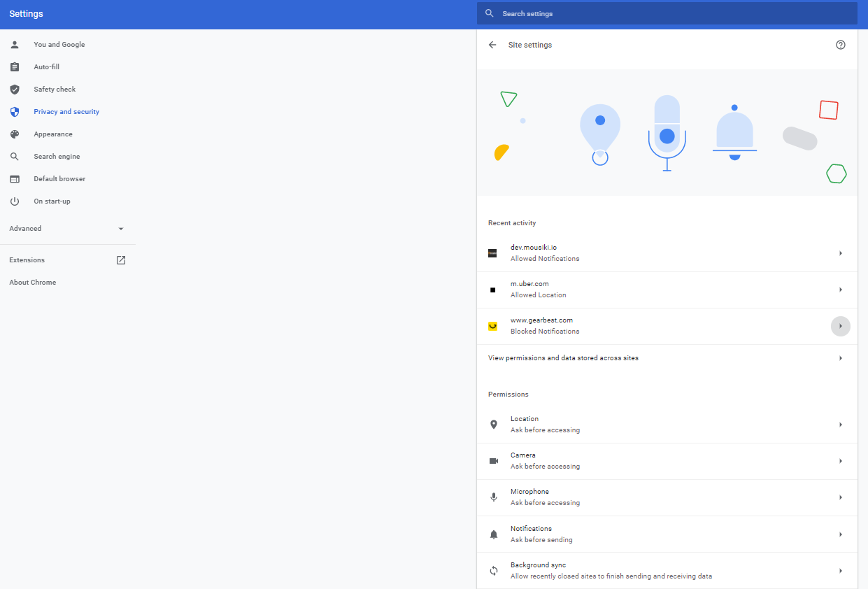Expand the Advanced section arrow

click(121, 229)
